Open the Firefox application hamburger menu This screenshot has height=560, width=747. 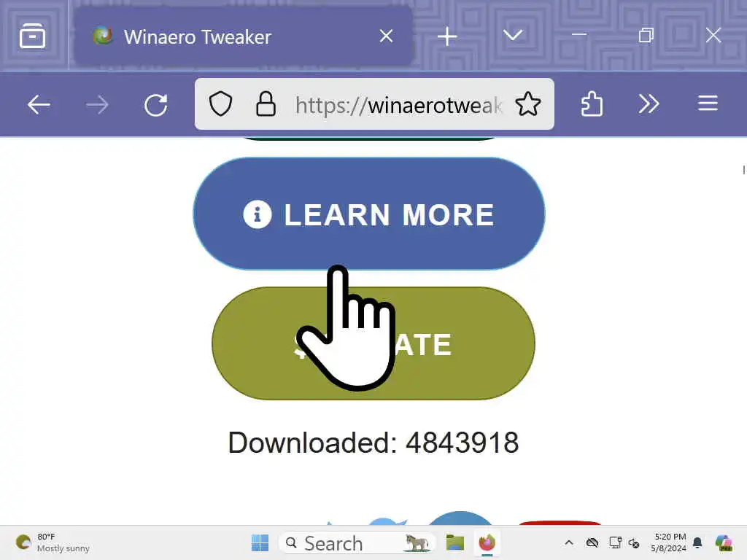[708, 104]
